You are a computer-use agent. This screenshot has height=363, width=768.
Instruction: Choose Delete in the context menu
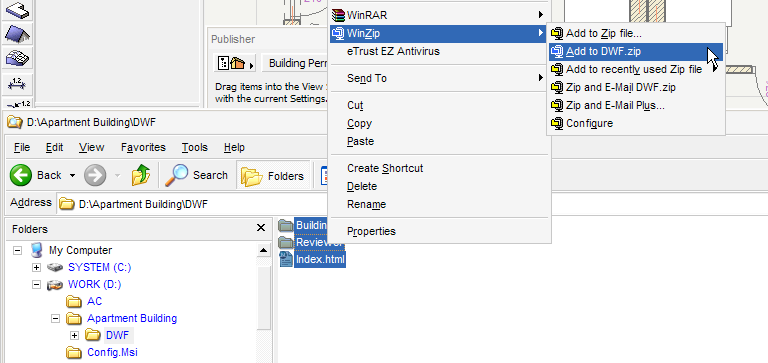[x=438, y=186]
